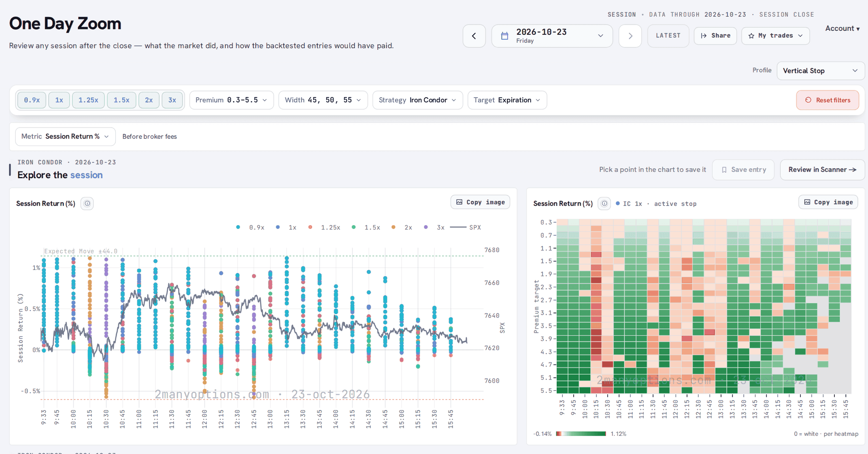Open the My trades menu

(775, 36)
